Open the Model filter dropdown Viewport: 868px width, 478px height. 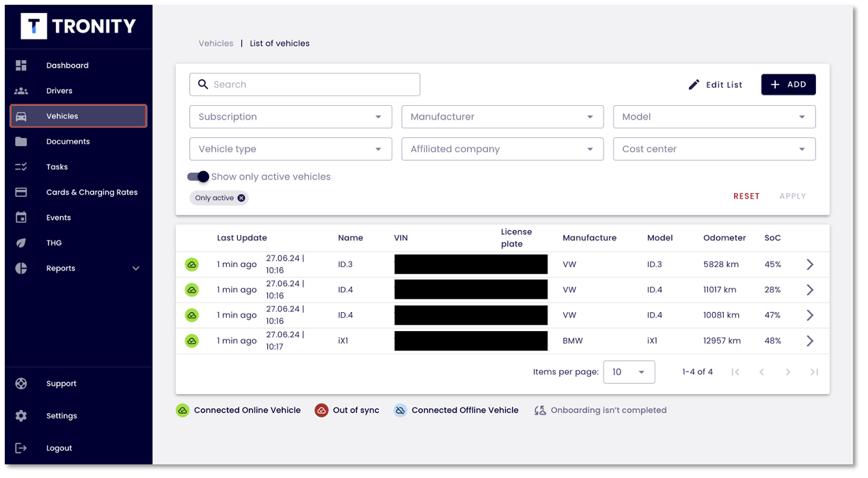coord(714,117)
